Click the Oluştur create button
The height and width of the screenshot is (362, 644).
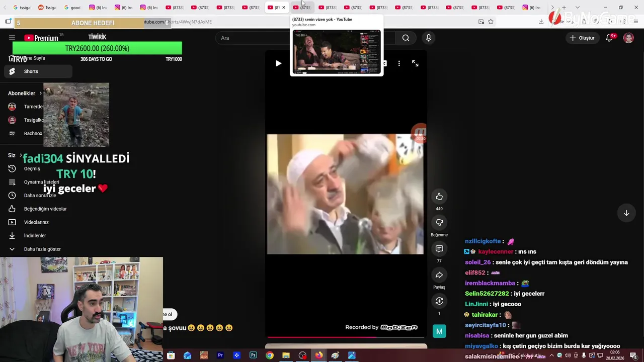[582, 38]
